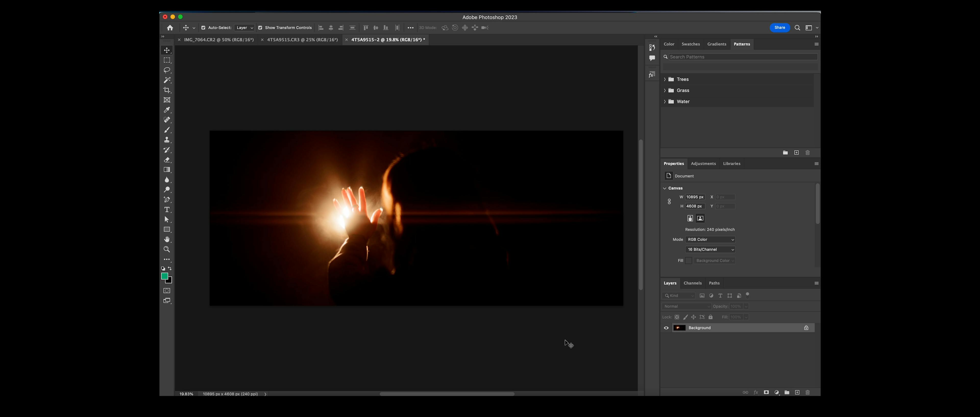The height and width of the screenshot is (417, 980).
Task: Select the Magic Wand tool
Action: pyautogui.click(x=167, y=80)
